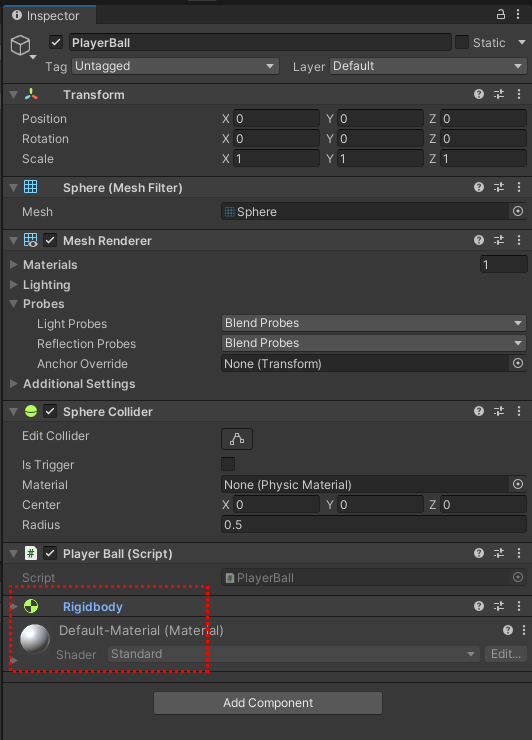Open Rigidbody preset selector icon

point(499,606)
